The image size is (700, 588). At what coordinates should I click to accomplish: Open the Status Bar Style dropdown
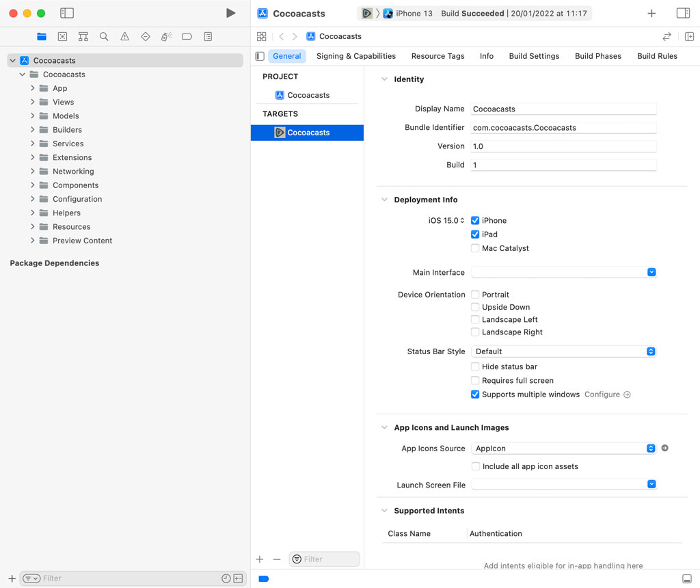(564, 351)
